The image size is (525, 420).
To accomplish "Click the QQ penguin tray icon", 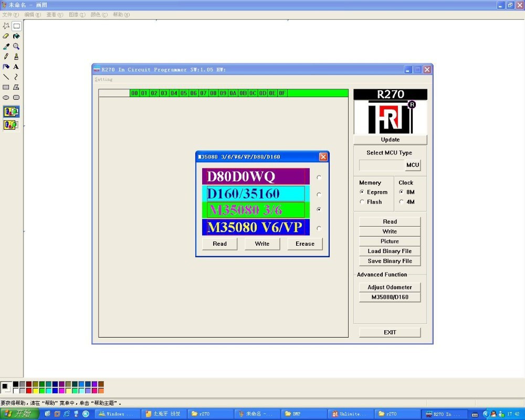I will pyautogui.click(x=493, y=414).
